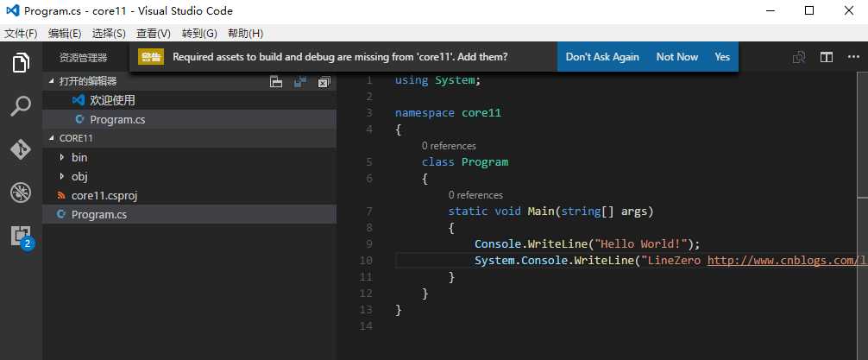
Task: Click Close All Editors icon
Action: [x=324, y=82]
